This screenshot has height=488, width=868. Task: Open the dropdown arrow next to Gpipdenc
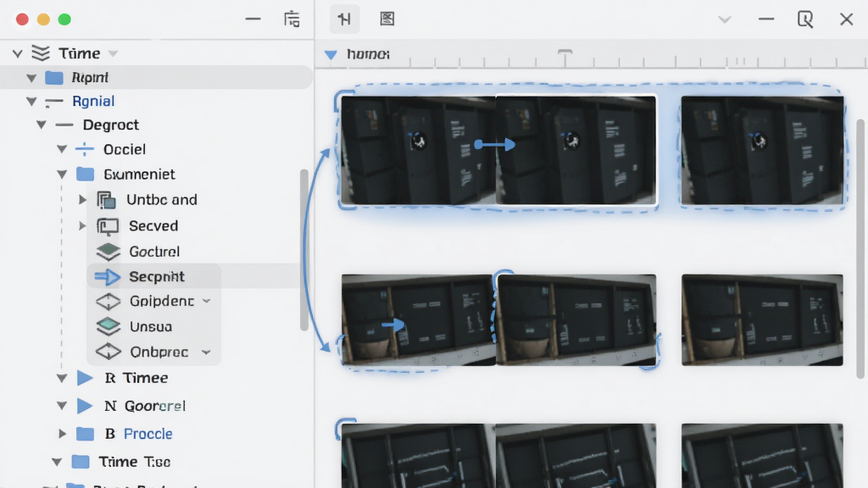click(x=207, y=301)
